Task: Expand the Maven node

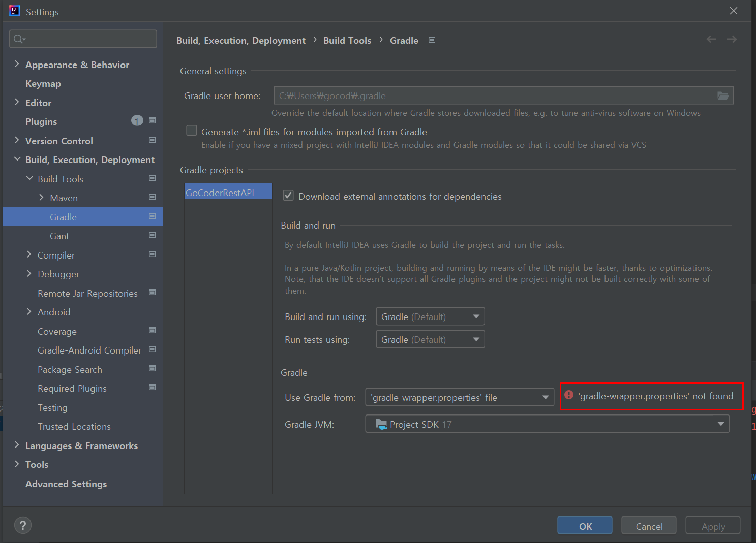Action: coord(41,197)
